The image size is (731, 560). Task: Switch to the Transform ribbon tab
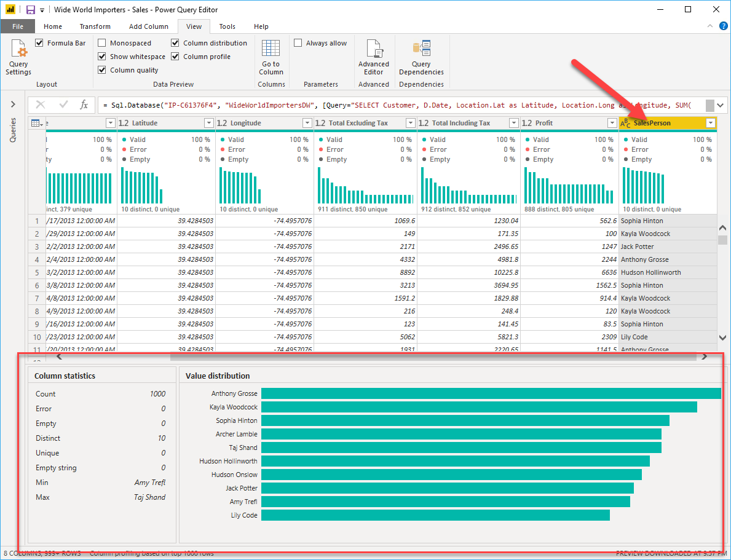coord(95,26)
